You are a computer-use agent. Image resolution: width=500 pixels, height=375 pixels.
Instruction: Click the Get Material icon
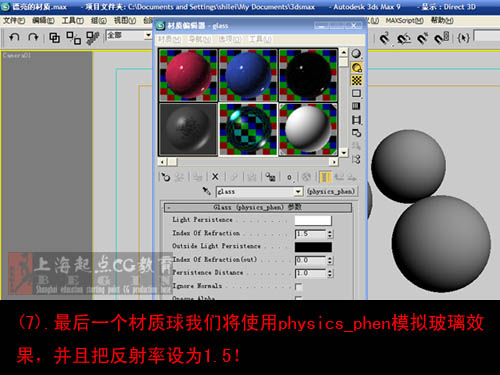click(x=165, y=177)
